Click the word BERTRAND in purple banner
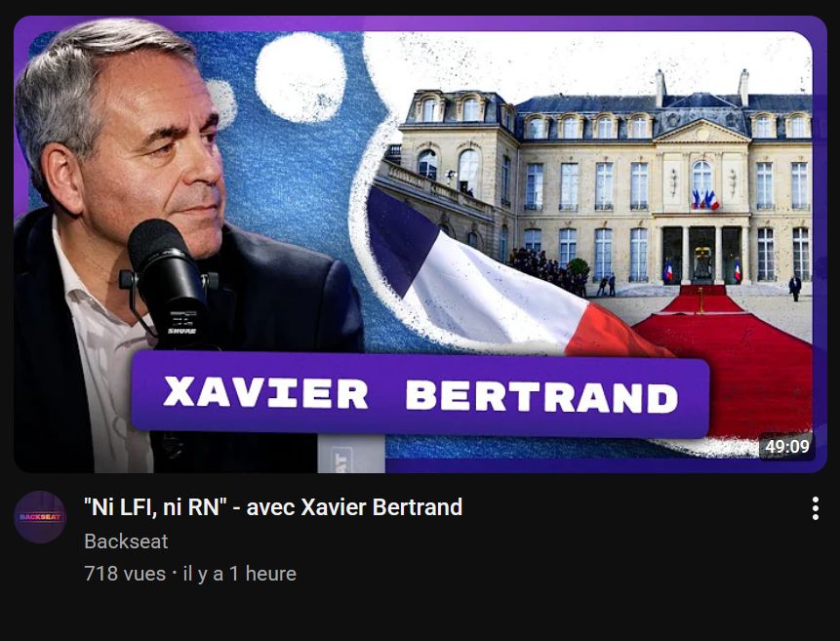Screen dimensions: 840x641 tap(542, 395)
